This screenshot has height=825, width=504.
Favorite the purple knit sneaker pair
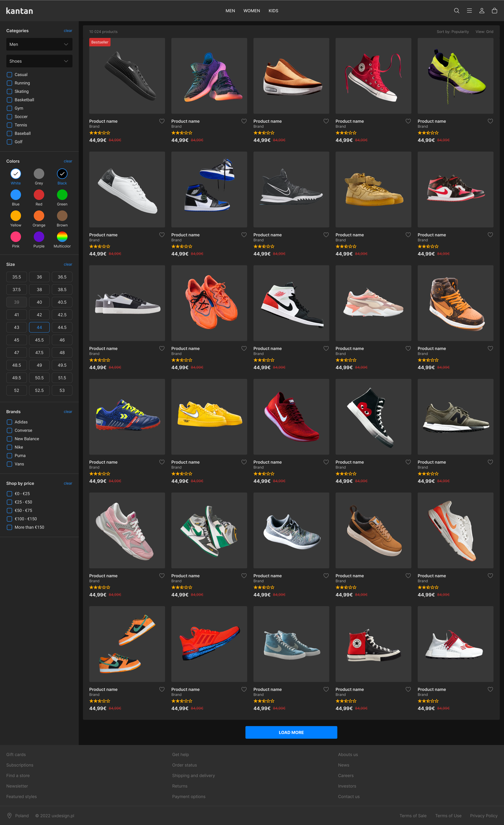(x=244, y=121)
